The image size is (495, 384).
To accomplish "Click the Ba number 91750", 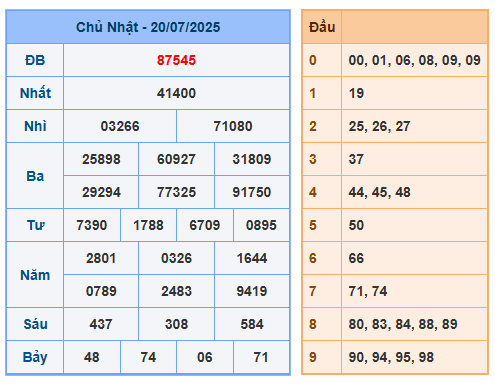I will pyautogui.click(x=252, y=192).
